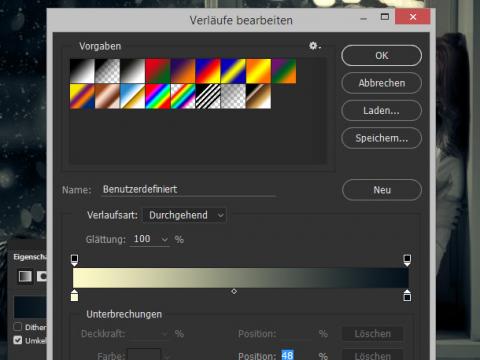Click the Laden... button
The image size is (480, 360).
tap(382, 110)
